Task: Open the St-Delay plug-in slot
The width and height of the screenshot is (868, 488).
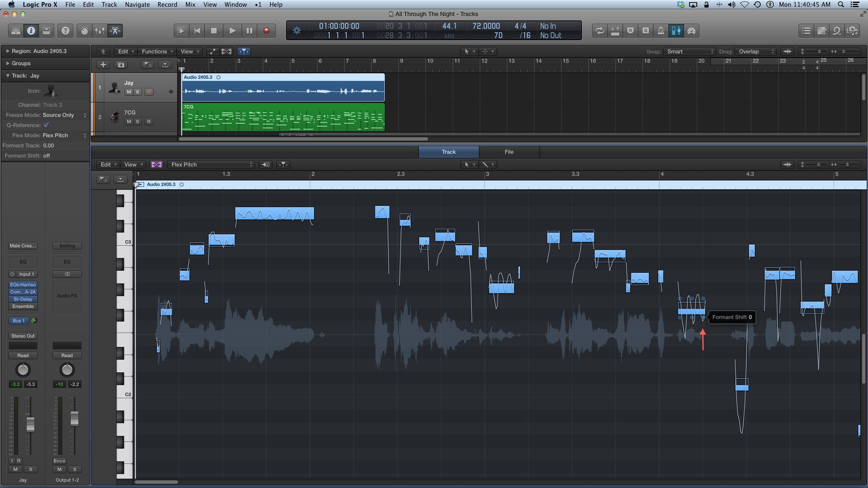Action: point(23,299)
